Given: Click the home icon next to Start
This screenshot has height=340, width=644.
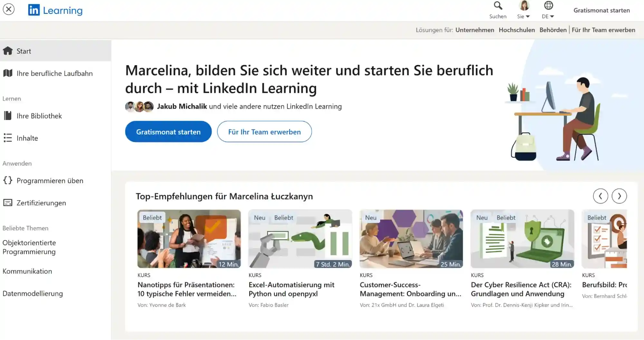Looking at the screenshot, I should click(x=8, y=51).
